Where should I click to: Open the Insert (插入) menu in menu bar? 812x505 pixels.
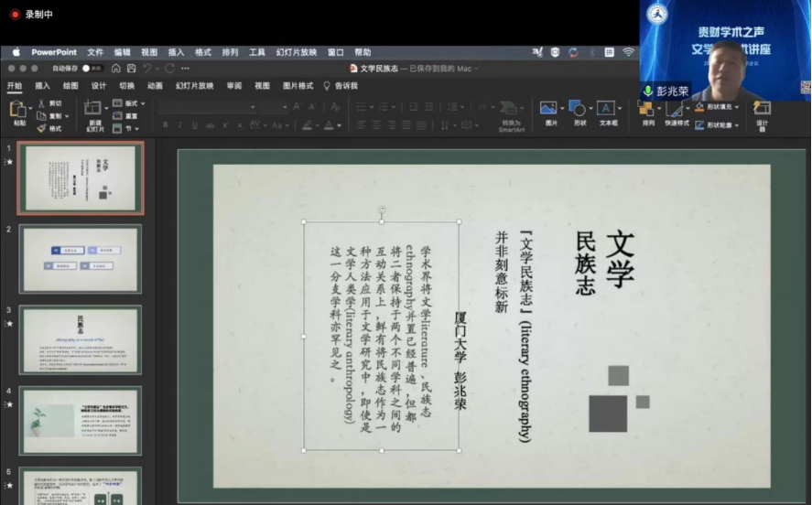[176, 52]
